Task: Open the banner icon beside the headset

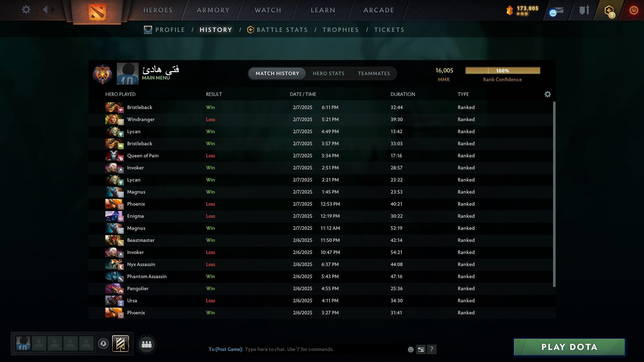Action: pyautogui.click(x=120, y=344)
